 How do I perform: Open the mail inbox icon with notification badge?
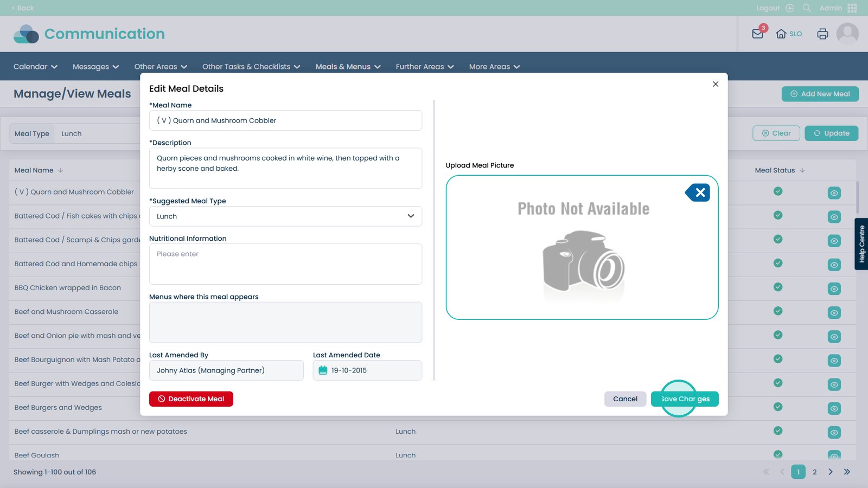[x=757, y=34]
